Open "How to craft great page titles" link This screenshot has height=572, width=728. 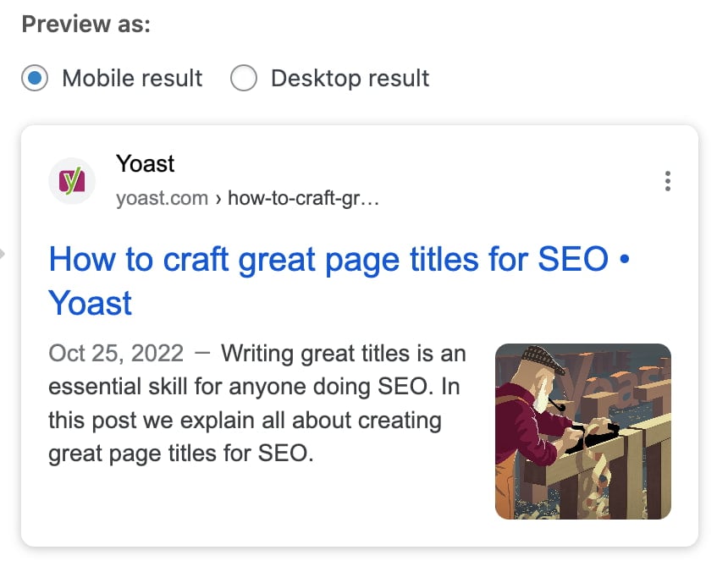point(328,259)
